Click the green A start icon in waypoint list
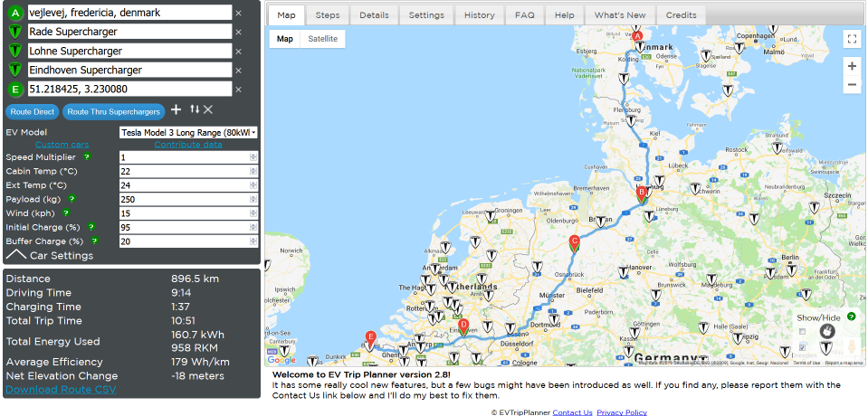 click(15, 13)
